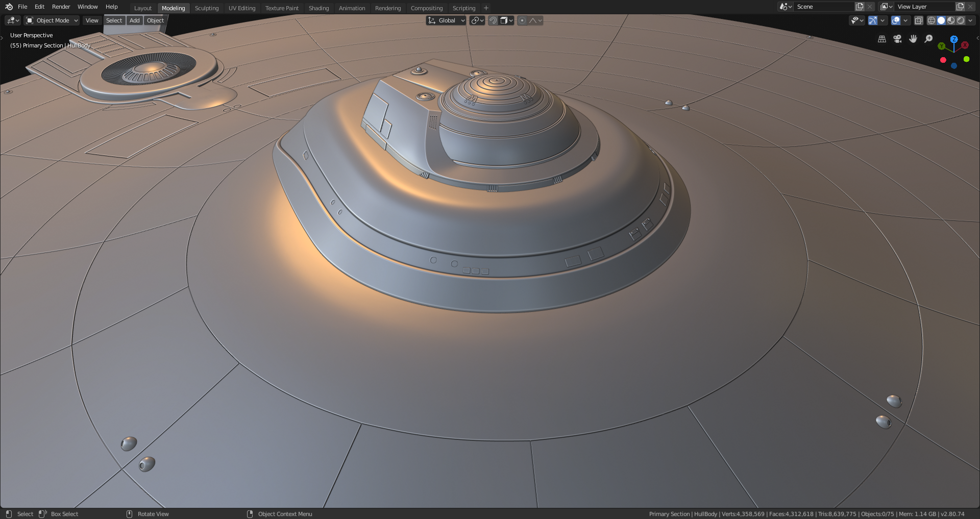The image size is (980, 519).
Task: Create new scene with copy icon
Action: (x=860, y=7)
